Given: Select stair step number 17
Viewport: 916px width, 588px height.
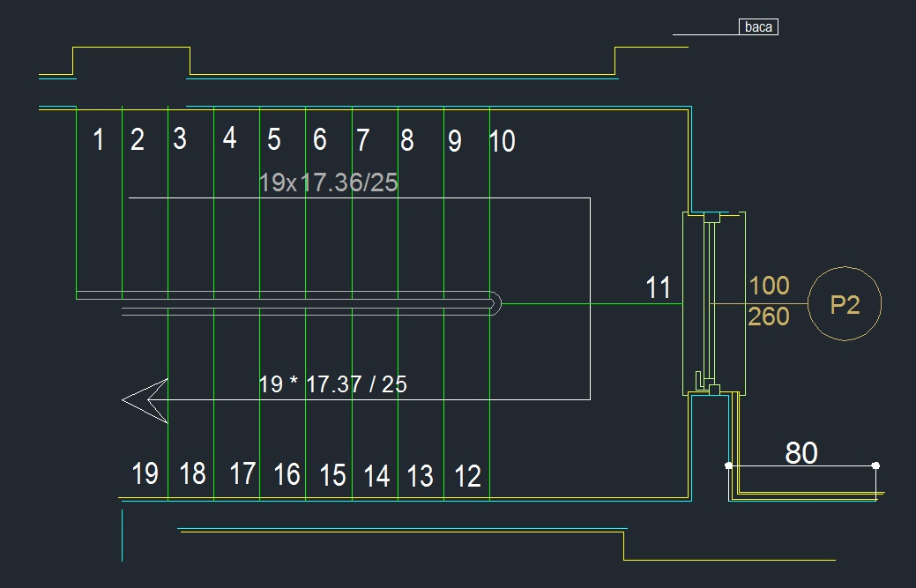Looking at the screenshot, I should coord(242,473).
